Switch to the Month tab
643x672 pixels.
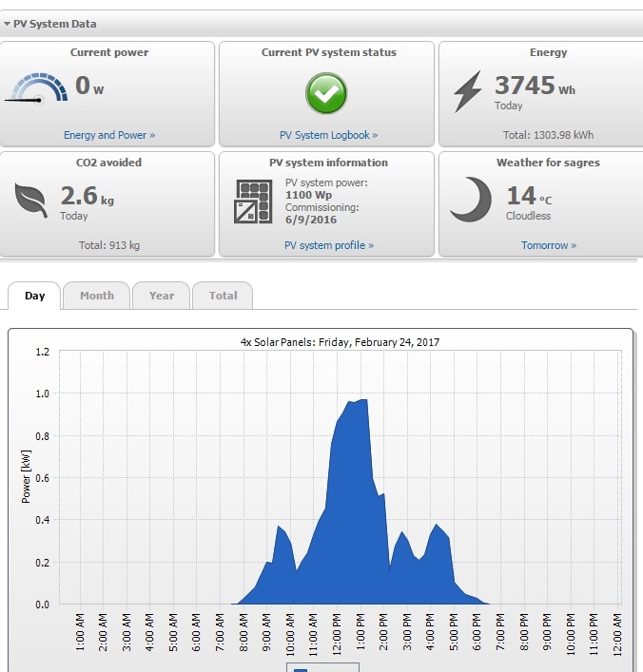pyautogui.click(x=96, y=296)
